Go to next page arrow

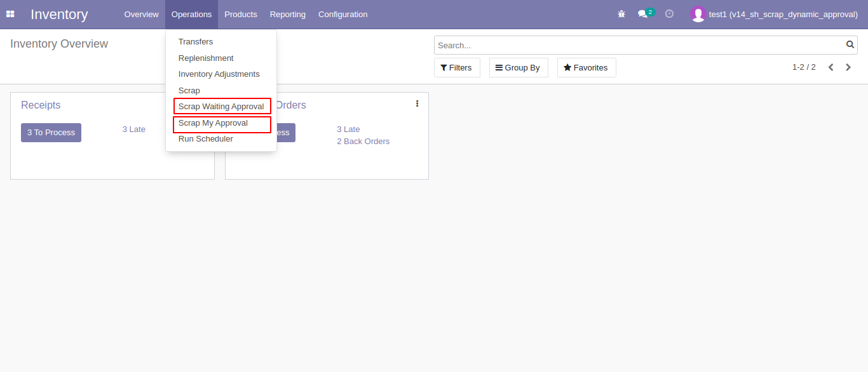tap(848, 67)
